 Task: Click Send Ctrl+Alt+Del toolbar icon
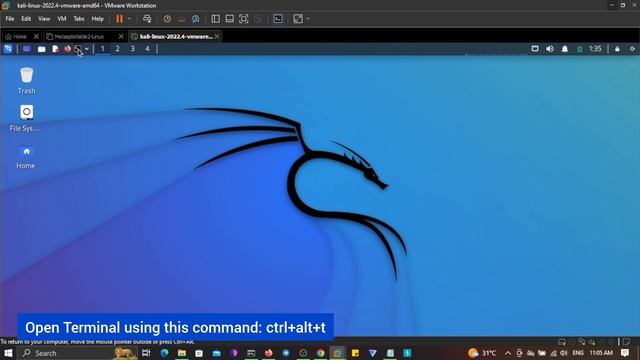click(147, 19)
